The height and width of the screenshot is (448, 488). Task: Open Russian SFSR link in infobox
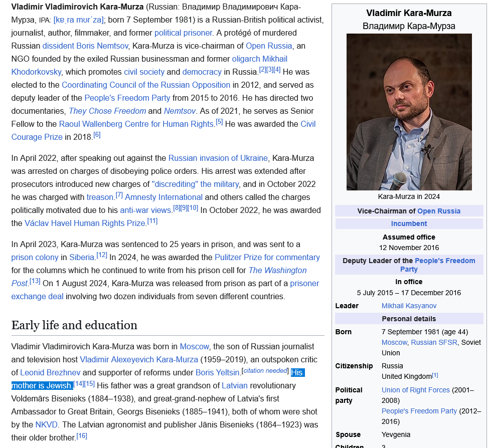[x=434, y=343]
